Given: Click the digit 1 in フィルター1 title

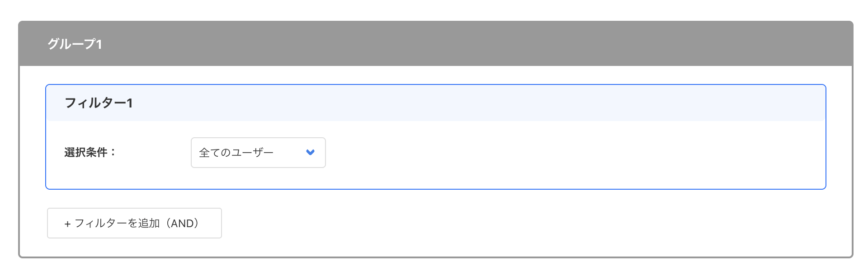Looking at the screenshot, I should (130, 103).
